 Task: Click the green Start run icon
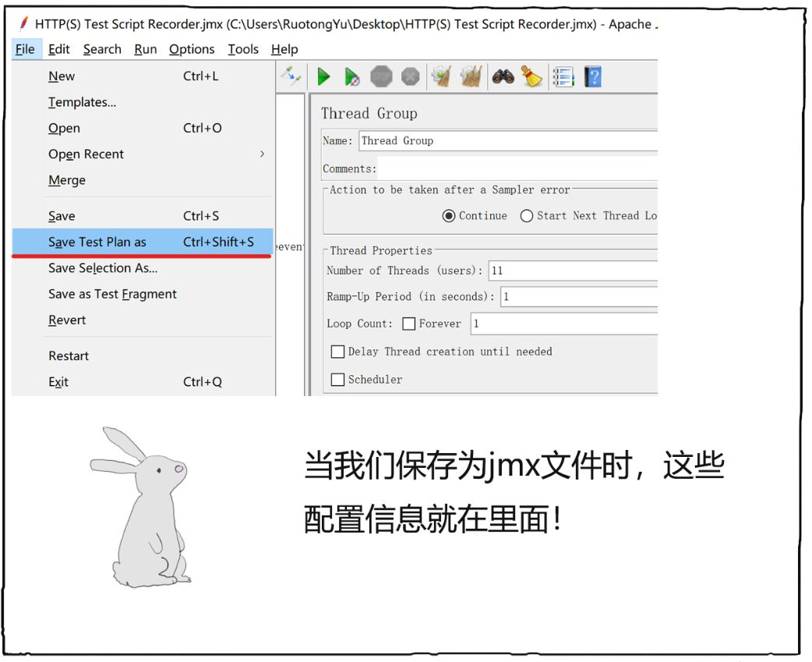tap(323, 77)
